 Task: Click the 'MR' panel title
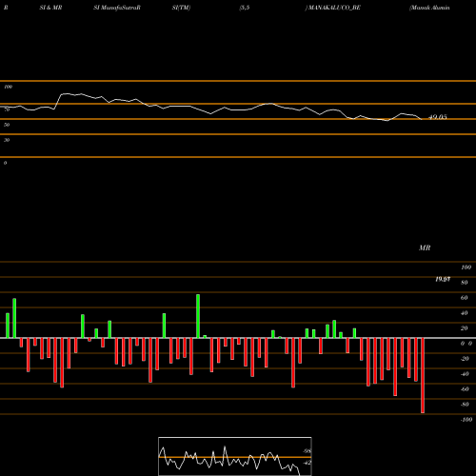point(425,248)
